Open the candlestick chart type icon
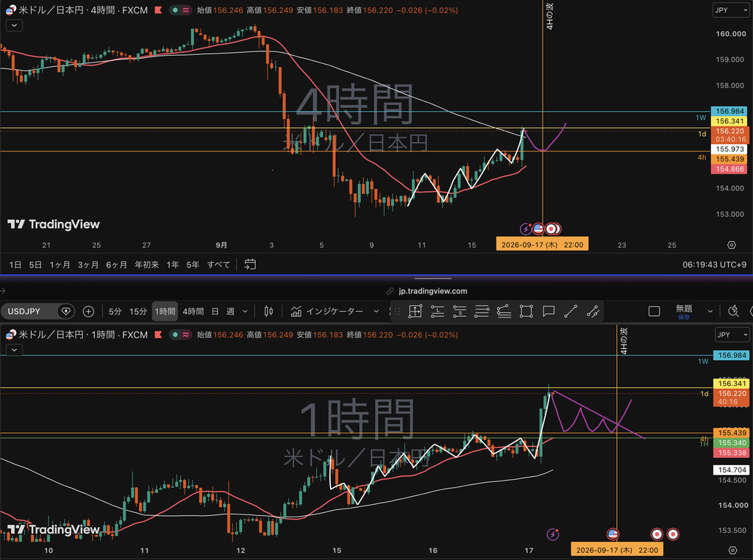Image resolution: width=753 pixels, height=560 pixels. coord(268,312)
